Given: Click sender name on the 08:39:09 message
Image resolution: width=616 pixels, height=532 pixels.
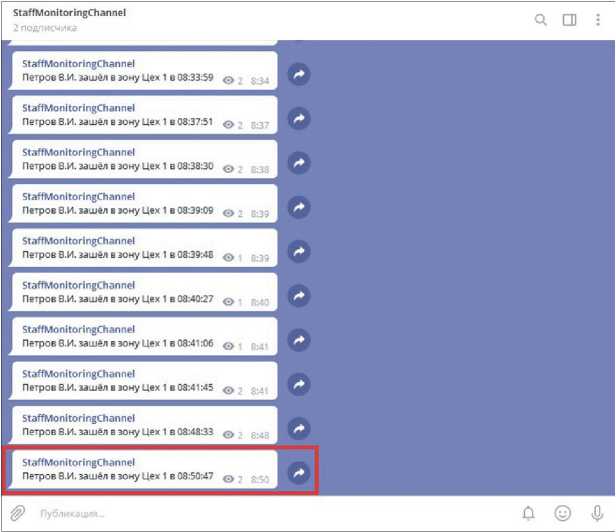Looking at the screenshot, I should (78, 196).
